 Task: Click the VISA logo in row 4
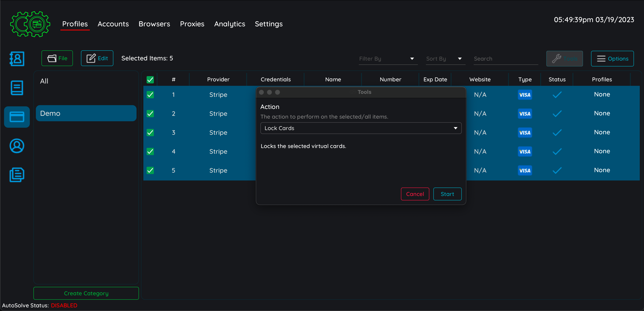click(525, 151)
